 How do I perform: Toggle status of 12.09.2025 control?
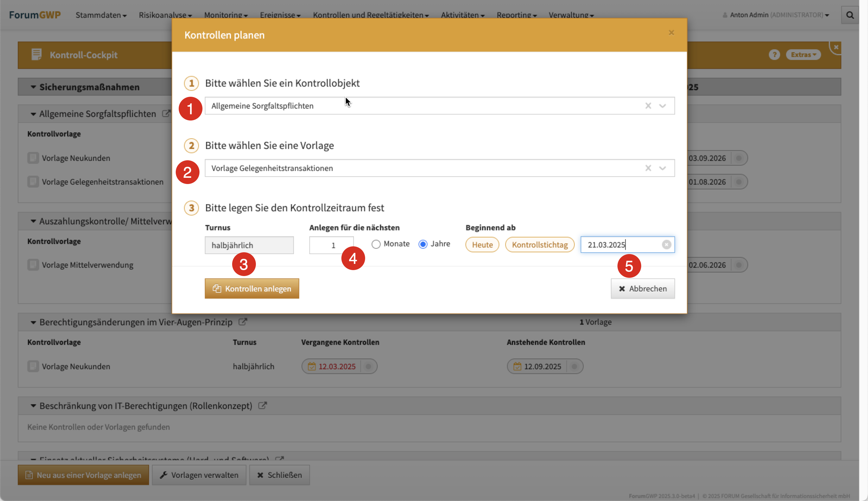[574, 367]
